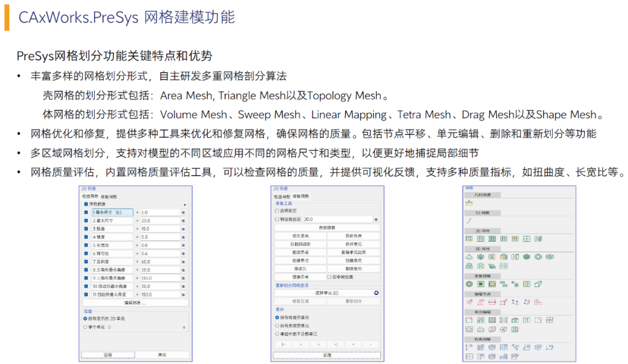Select radio 所有显示的 2D 单元
Screen dimensions: 628x364
(85, 319)
